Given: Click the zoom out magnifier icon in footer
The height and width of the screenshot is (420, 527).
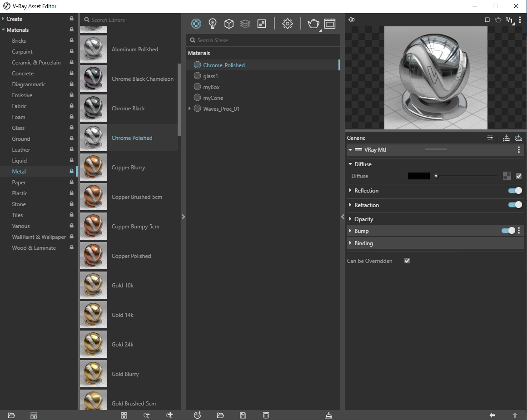Looking at the screenshot, I should [147, 415].
